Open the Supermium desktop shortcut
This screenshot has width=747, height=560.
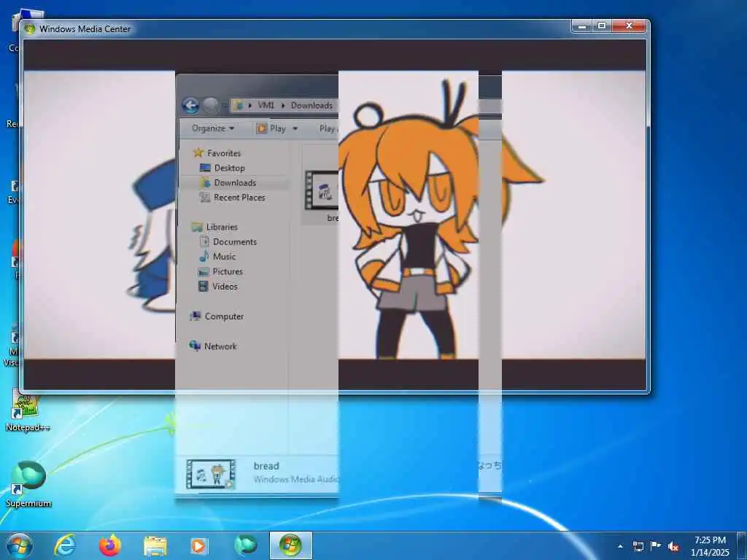[x=28, y=483]
